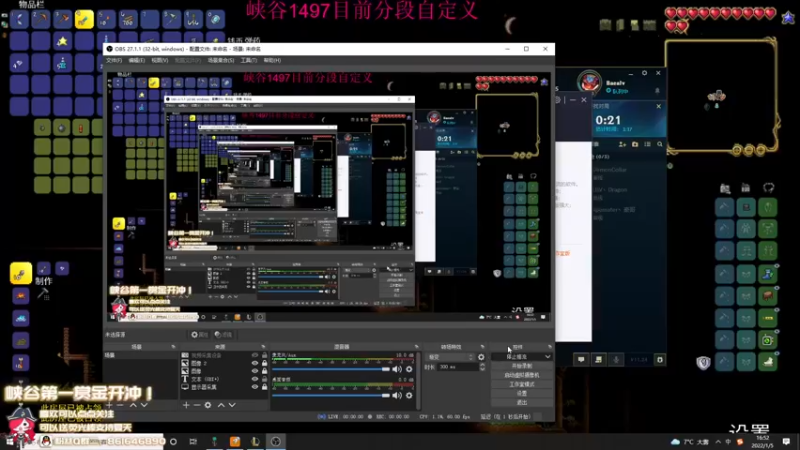Select the 显示器采集 source row
800x450 pixels.
(223, 387)
